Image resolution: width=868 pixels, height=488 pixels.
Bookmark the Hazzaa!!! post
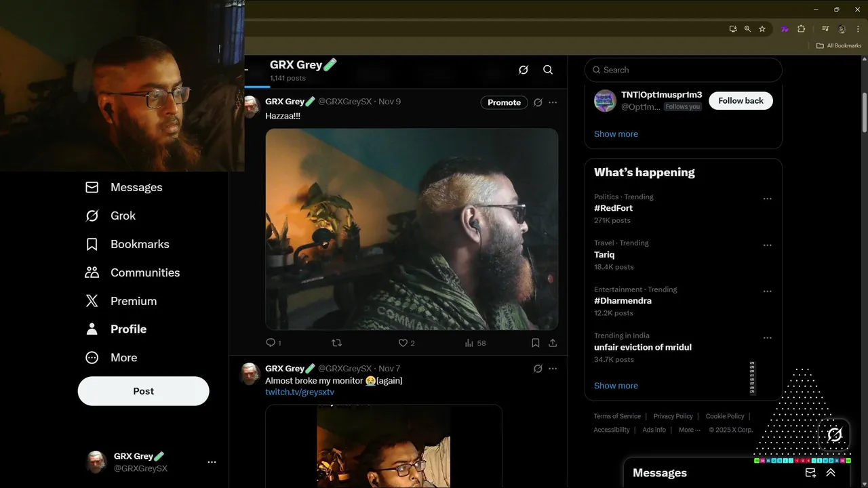[x=535, y=343]
